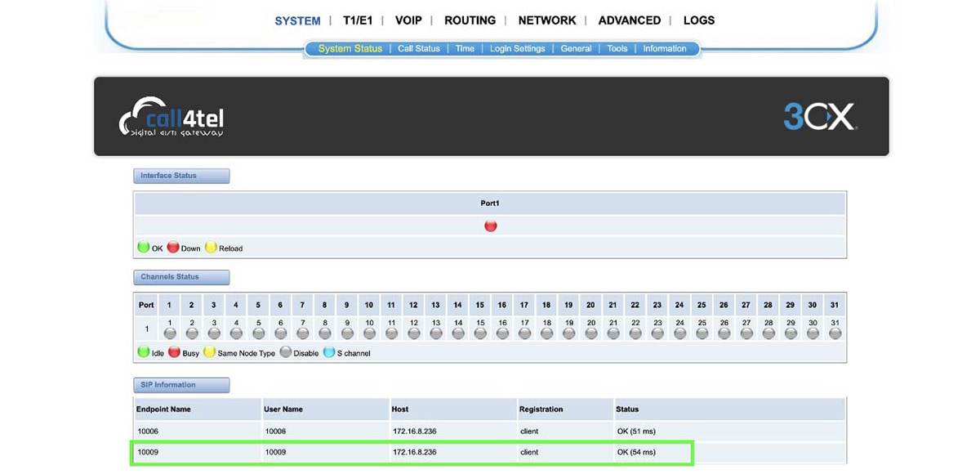980x474 pixels.
Task: Open the Login Settings sub-tab
Action: tap(517, 49)
